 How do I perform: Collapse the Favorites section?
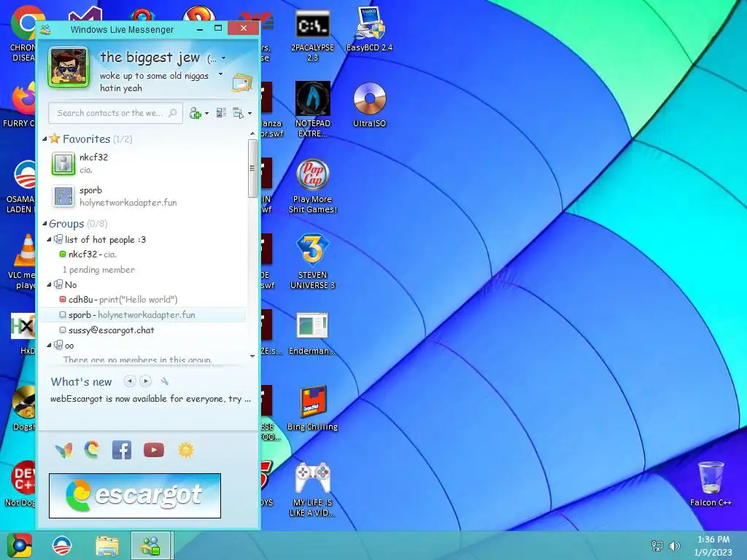[44, 139]
